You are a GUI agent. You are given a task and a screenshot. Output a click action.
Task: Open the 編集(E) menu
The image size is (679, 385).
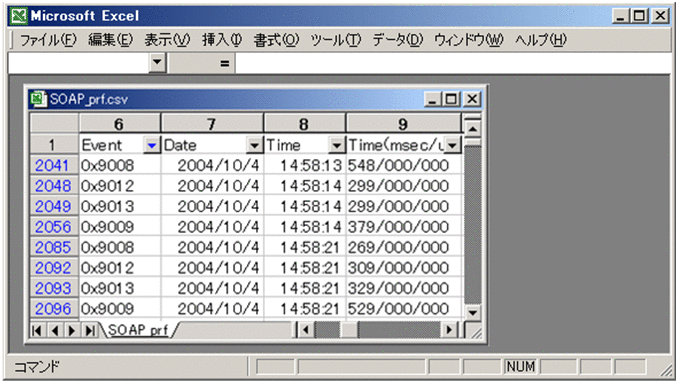[x=110, y=40]
